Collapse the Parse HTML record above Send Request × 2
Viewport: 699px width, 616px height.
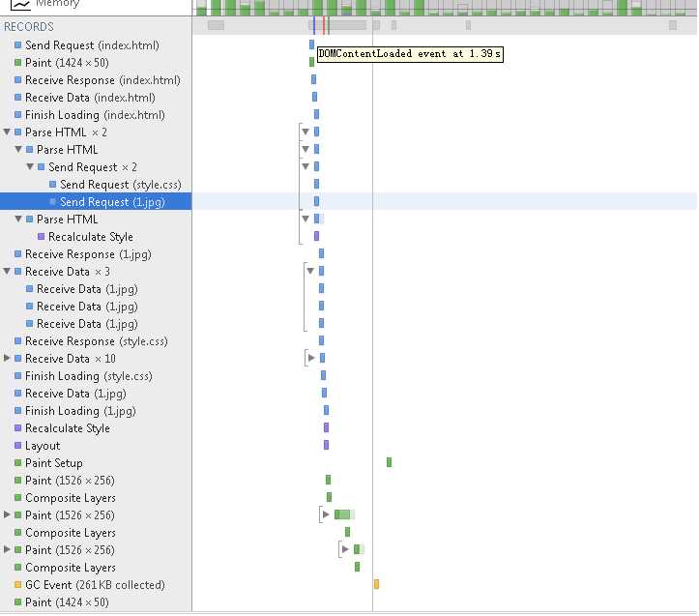coord(18,150)
